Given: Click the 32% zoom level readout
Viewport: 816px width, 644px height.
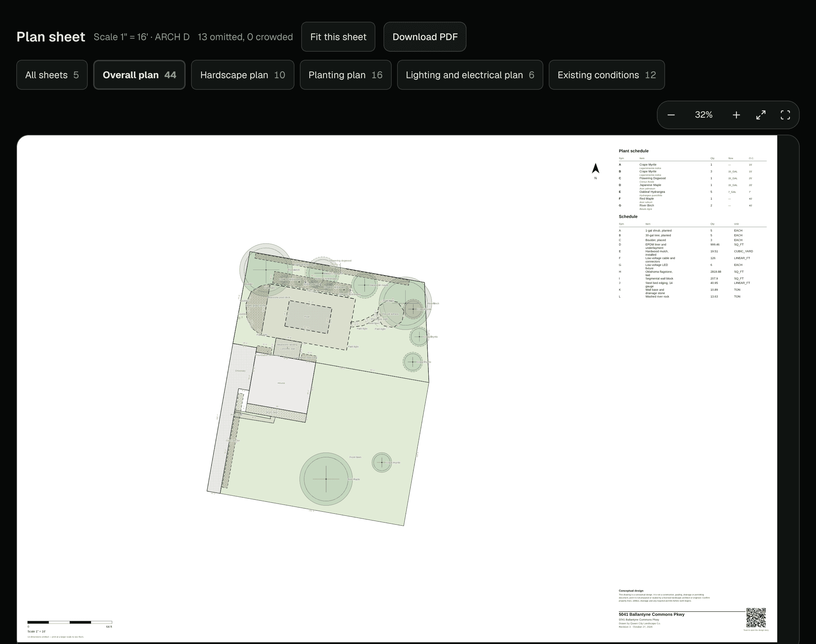Looking at the screenshot, I should (x=704, y=115).
